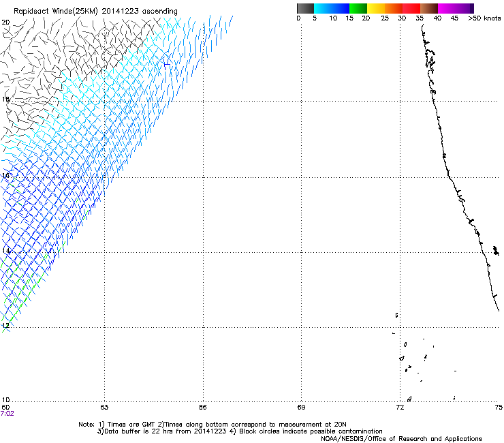
Task: Click the '25' legend scale number
Action: click(385, 18)
